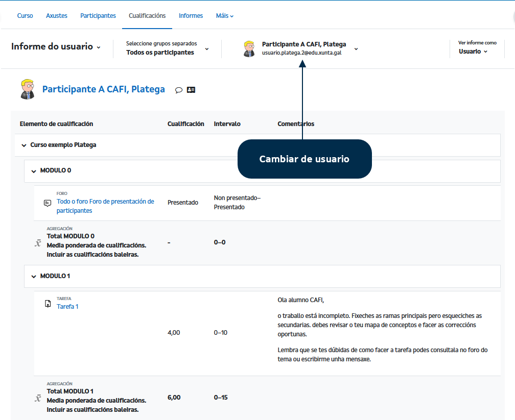Viewport: 515px width, 420px height.
Task: Click the Total MODULO 0 aggregation icon
Action: point(38,243)
